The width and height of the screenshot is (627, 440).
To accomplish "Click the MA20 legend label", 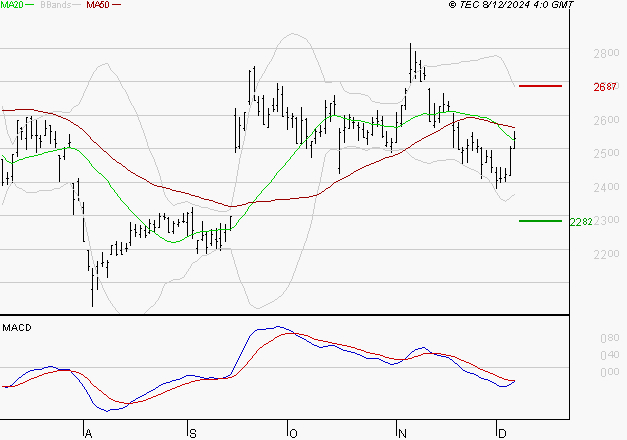I will point(11,5).
